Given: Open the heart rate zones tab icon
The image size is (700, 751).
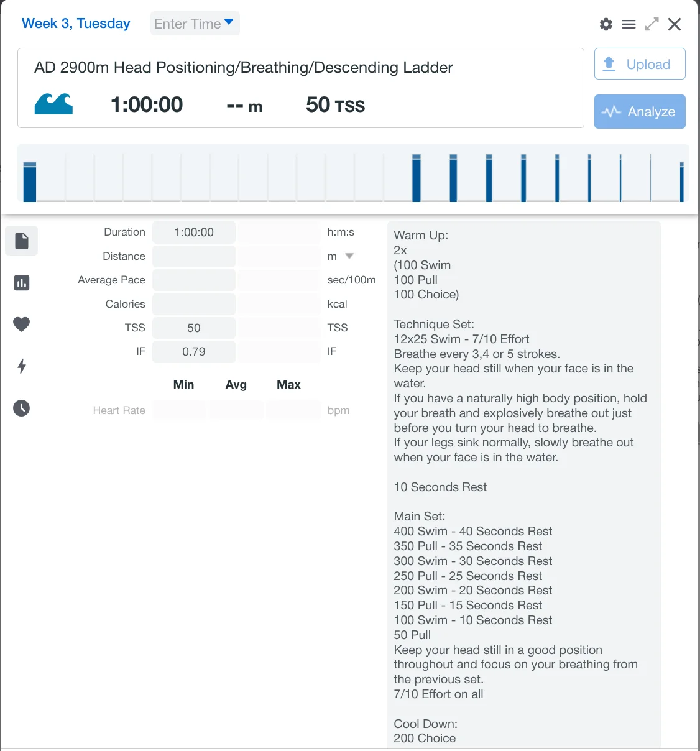Looking at the screenshot, I should [x=22, y=324].
